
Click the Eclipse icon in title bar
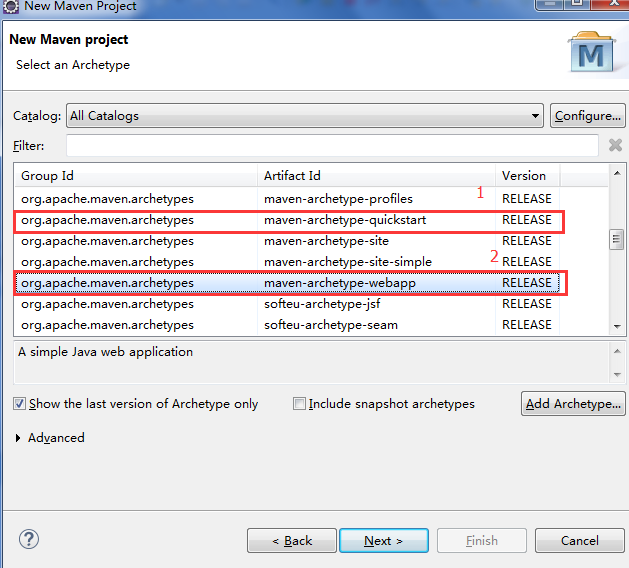click(x=10, y=6)
